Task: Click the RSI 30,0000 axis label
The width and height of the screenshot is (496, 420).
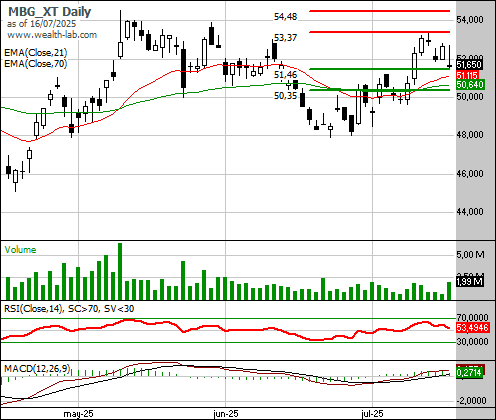Action: (473, 342)
